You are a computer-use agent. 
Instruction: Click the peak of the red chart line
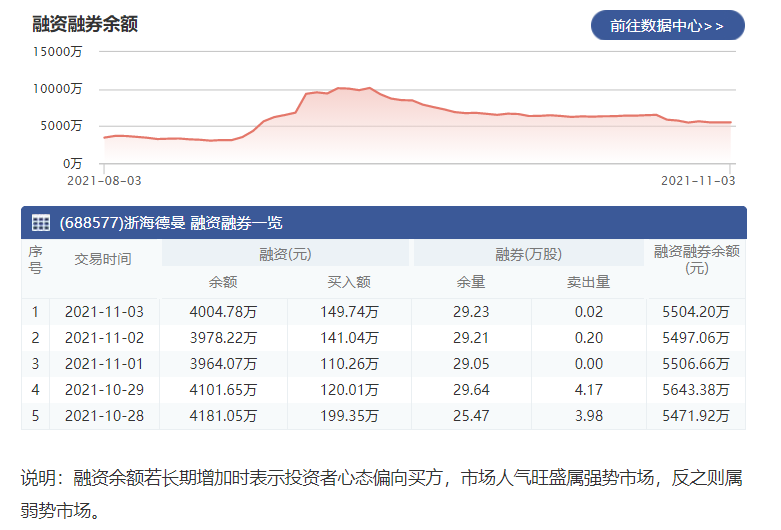point(369,88)
